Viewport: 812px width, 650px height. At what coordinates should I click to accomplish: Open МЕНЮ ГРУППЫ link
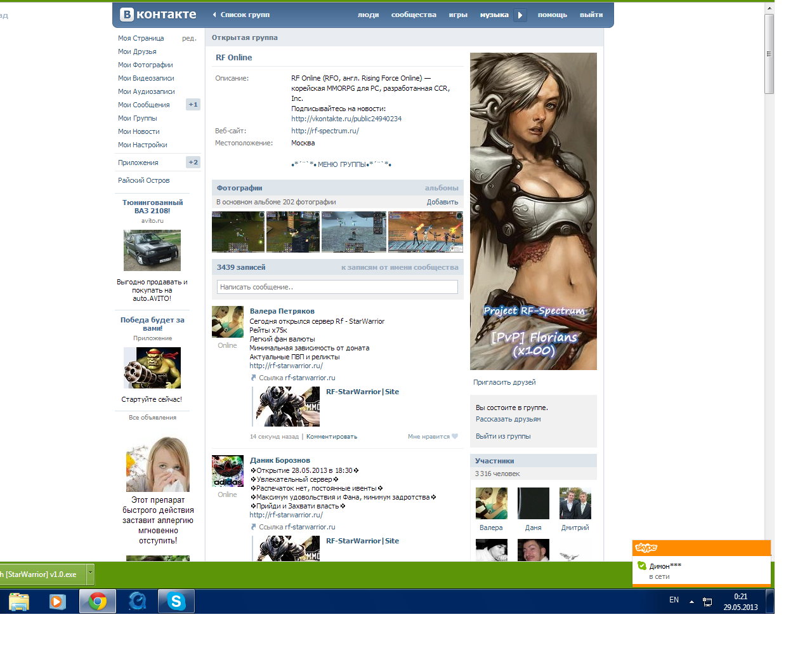(x=341, y=164)
